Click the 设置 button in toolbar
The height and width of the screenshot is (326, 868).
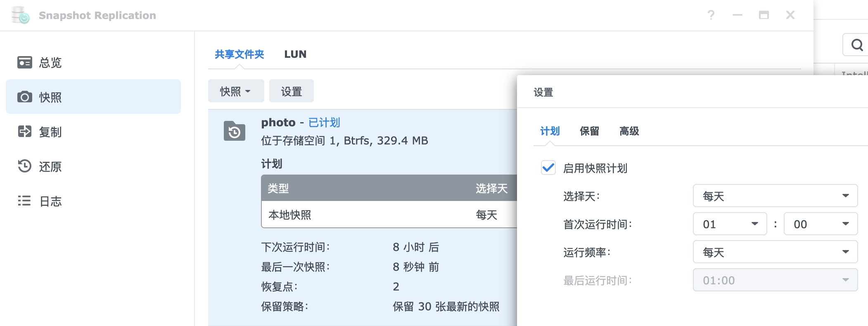tap(291, 91)
